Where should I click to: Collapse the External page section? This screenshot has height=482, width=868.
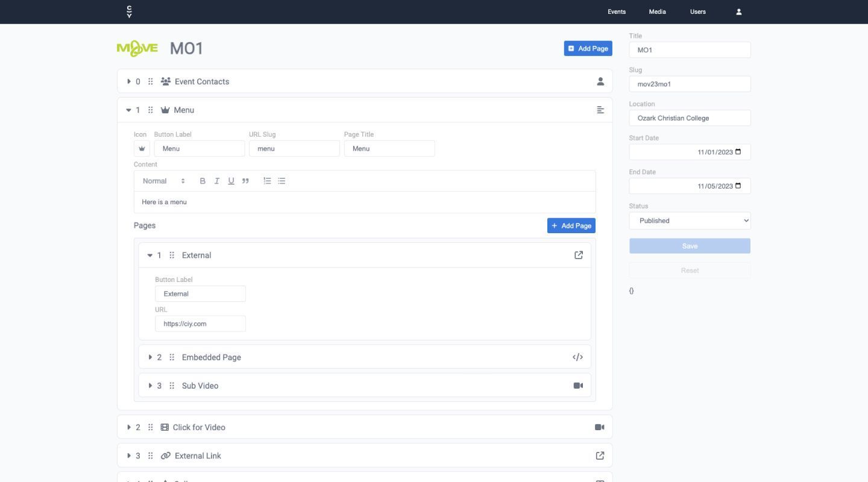coord(150,255)
